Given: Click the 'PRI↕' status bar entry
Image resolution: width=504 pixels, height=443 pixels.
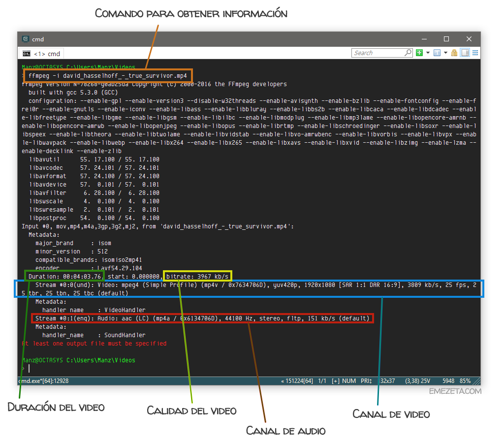Looking at the screenshot, I should point(366,381).
